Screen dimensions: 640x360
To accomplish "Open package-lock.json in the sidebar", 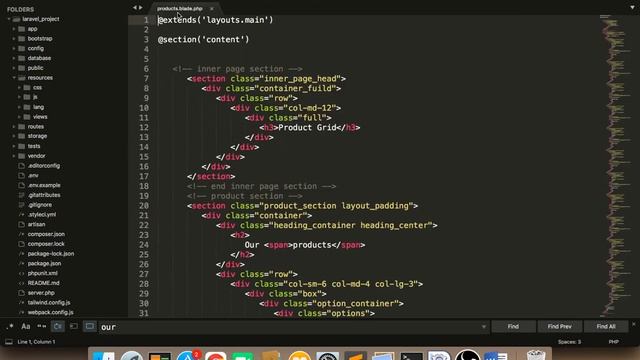I will coord(51,254).
